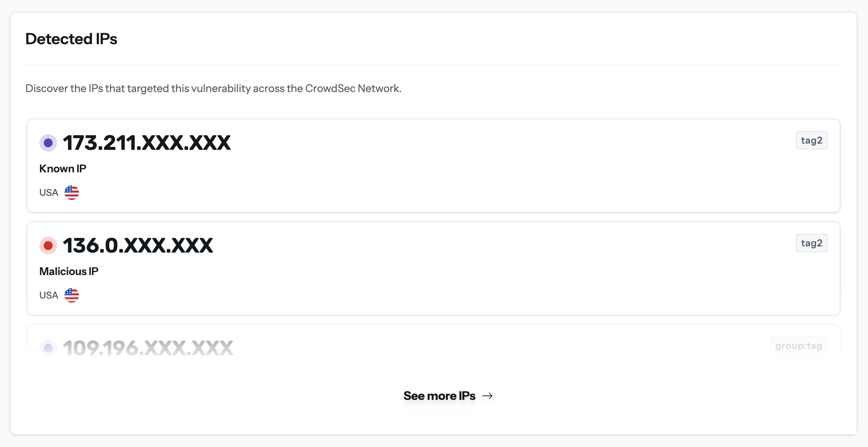868x447 pixels.
Task: Select the Known IP text label
Action: pos(63,168)
